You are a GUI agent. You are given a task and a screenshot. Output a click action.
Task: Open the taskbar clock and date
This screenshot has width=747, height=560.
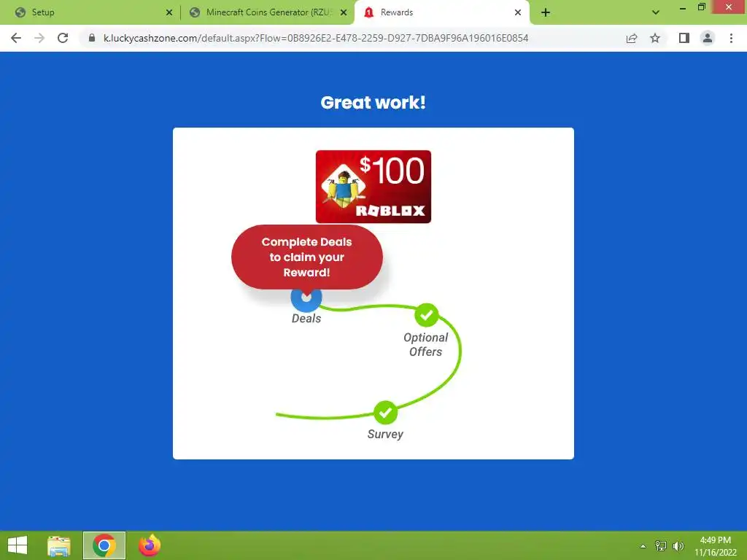[x=715, y=546]
